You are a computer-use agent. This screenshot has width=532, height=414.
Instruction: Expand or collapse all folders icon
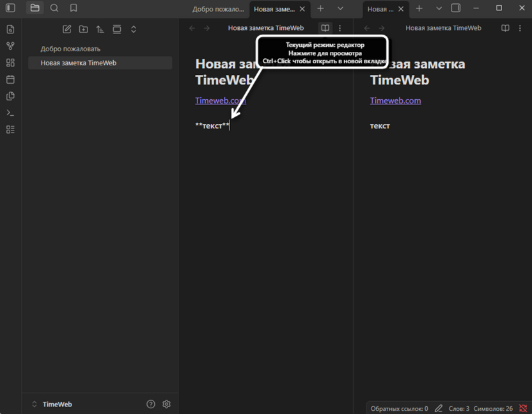point(134,29)
